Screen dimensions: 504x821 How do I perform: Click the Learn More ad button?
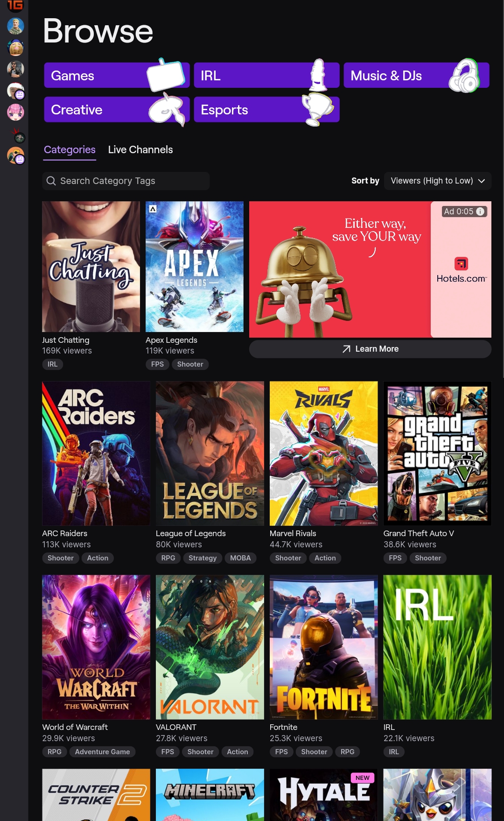click(x=370, y=349)
